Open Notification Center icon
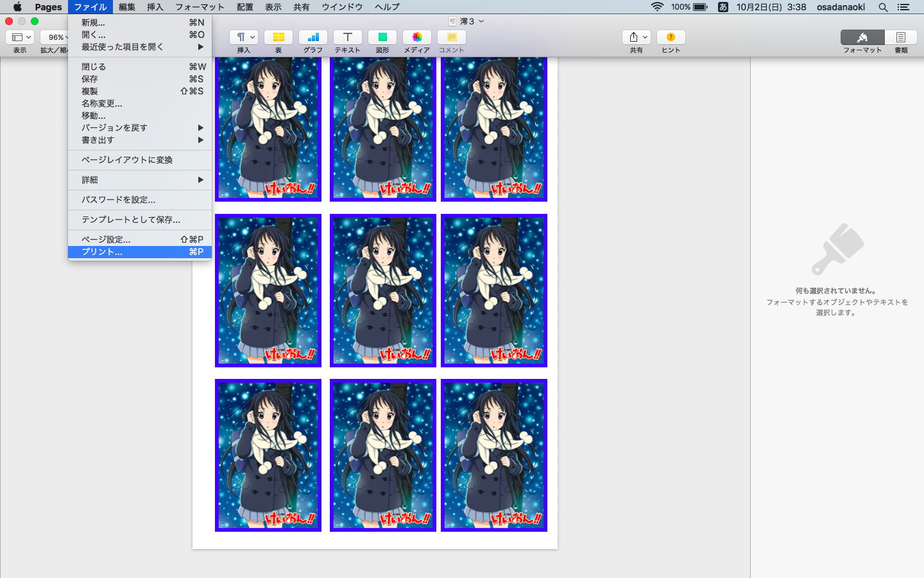 [903, 7]
